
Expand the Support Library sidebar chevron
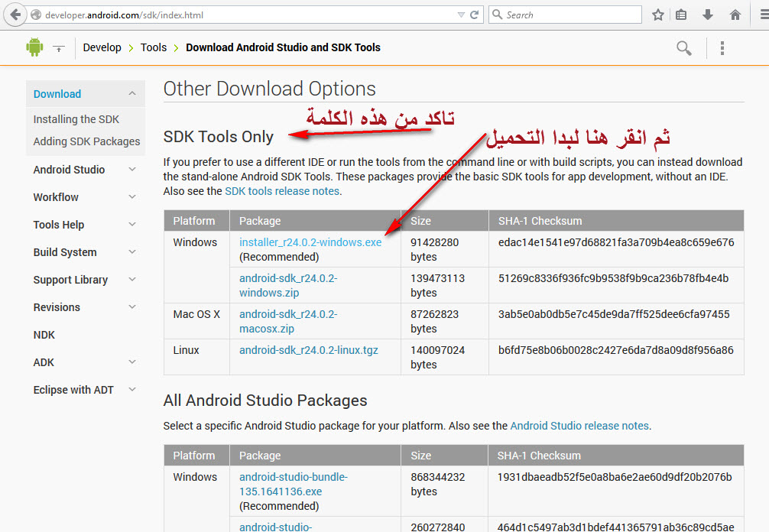[132, 279]
